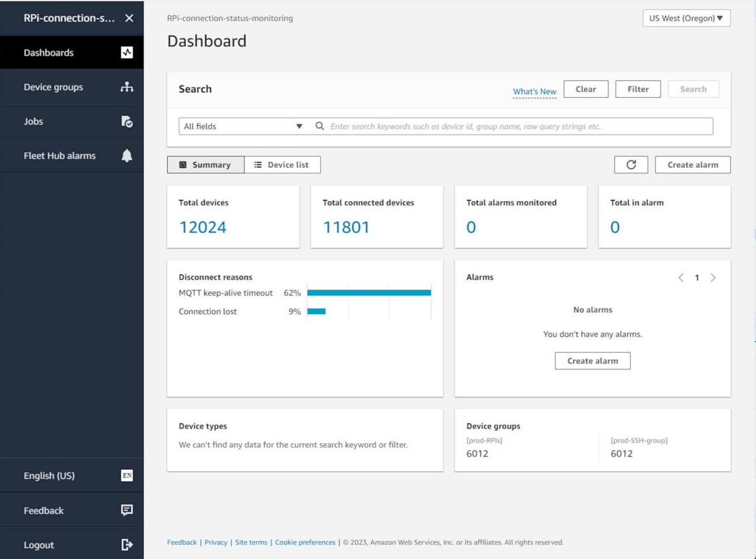
Task: Click the Feedback speech bubble icon
Action: (127, 511)
